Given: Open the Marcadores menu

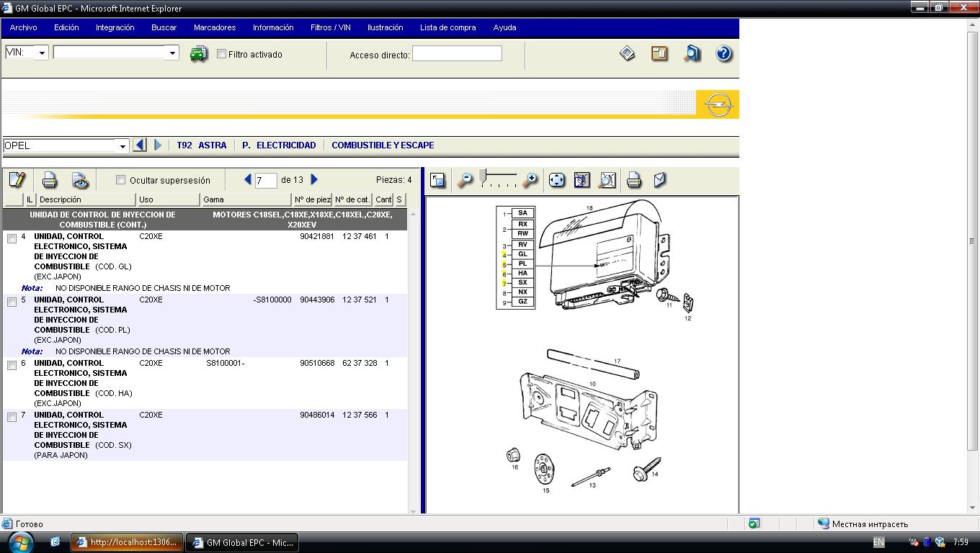Looking at the screenshot, I should point(215,27).
